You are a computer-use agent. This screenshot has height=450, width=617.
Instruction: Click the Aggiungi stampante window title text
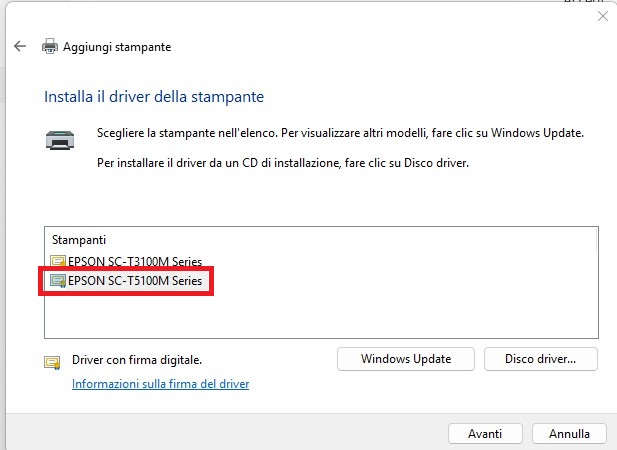[117, 47]
